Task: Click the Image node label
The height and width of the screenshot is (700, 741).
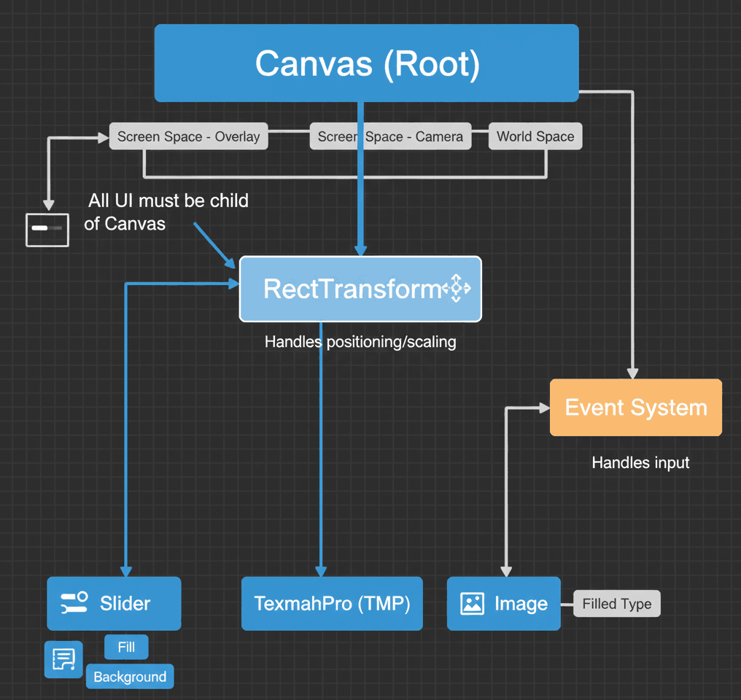Action: (521, 604)
